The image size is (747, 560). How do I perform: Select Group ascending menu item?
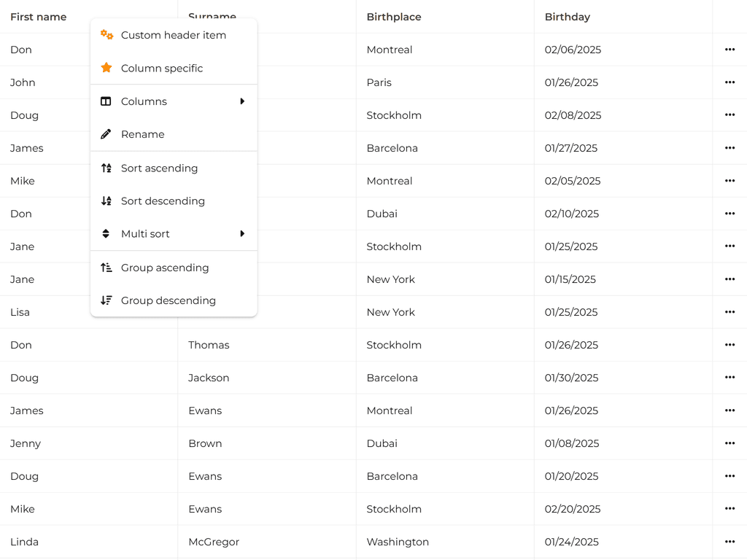click(165, 268)
